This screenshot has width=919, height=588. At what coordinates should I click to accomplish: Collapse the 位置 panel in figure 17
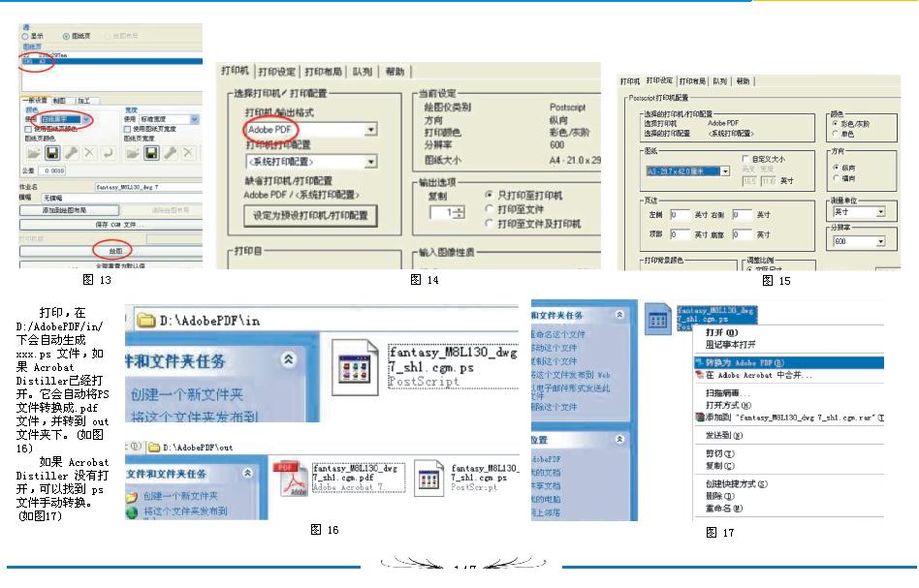[x=619, y=439]
